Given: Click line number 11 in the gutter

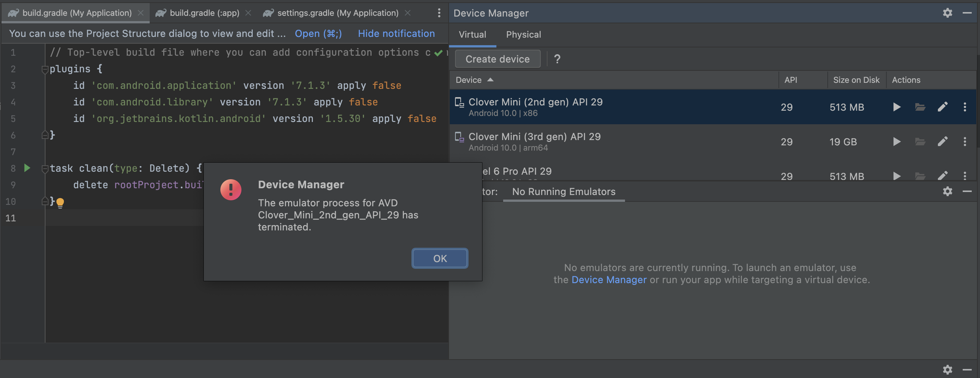Looking at the screenshot, I should pyautogui.click(x=11, y=218).
